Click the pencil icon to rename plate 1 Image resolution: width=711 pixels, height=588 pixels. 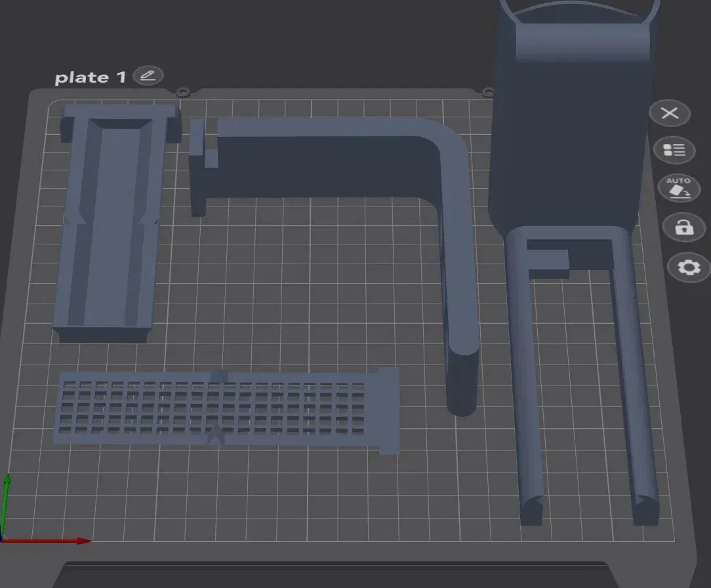click(148, 75)
